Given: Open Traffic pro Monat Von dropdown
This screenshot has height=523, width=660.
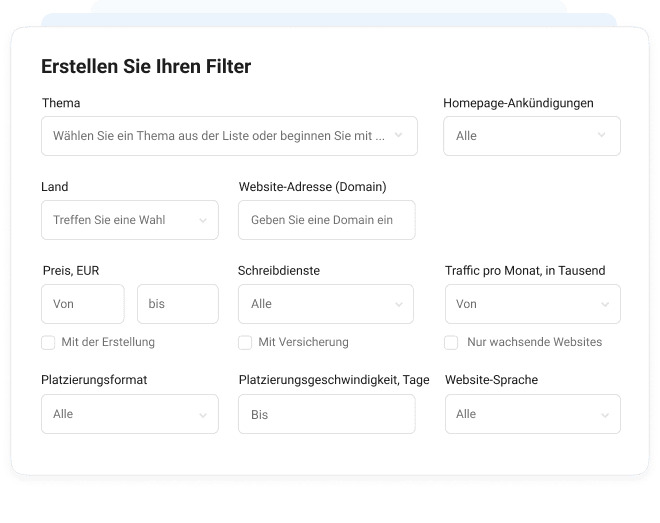Looking at the screenshot, I should tap(532, 304).
